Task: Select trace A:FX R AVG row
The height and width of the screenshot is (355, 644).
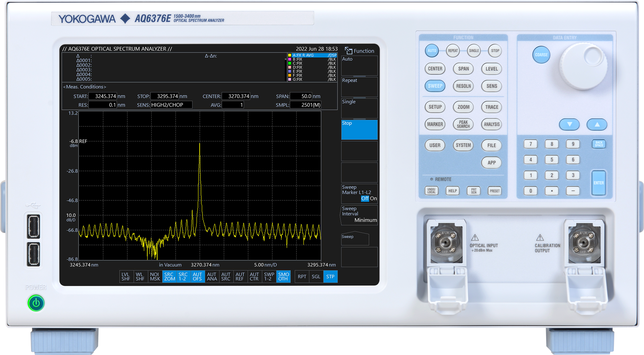Action: point(314,55)
